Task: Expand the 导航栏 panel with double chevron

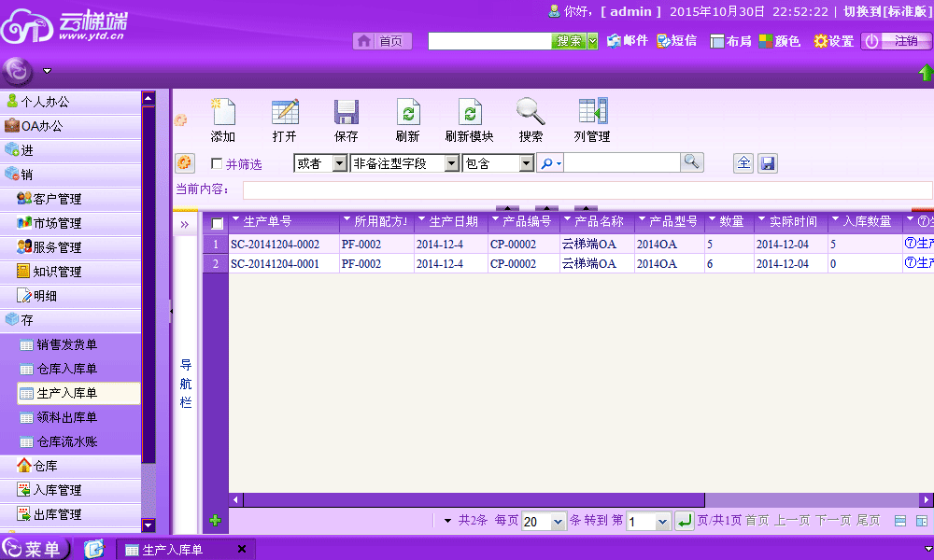Action: pos(185,224)
